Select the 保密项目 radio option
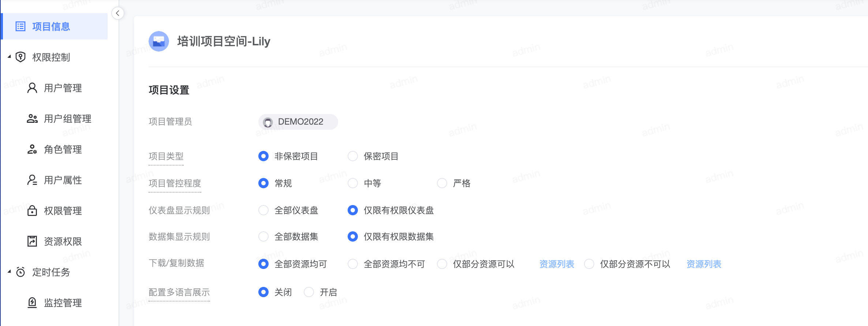This screenshot has height=326, width=868. pyautogui.click(x=353, y=156)
